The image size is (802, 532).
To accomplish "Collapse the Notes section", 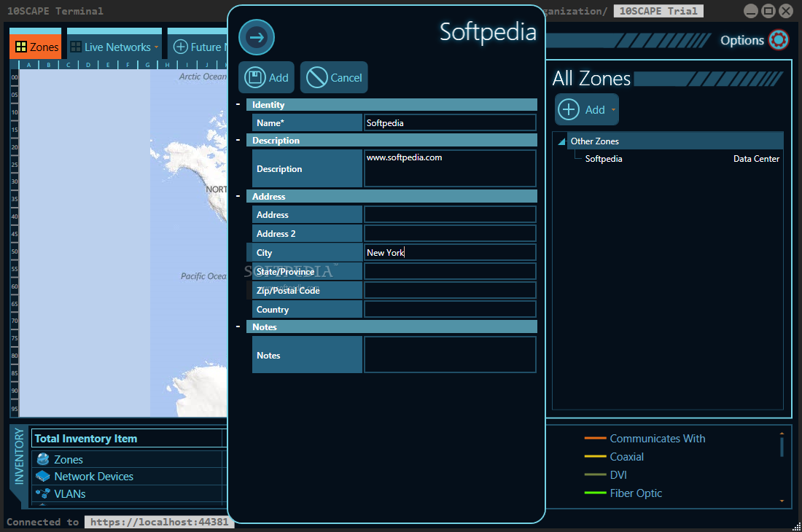I will (238, 326).
